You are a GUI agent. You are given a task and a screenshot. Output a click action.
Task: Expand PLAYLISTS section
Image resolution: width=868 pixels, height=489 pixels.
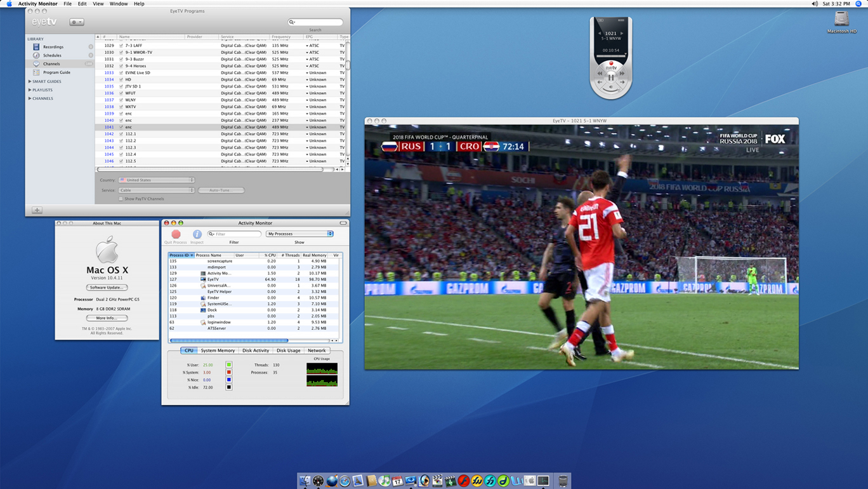[30, 90]
